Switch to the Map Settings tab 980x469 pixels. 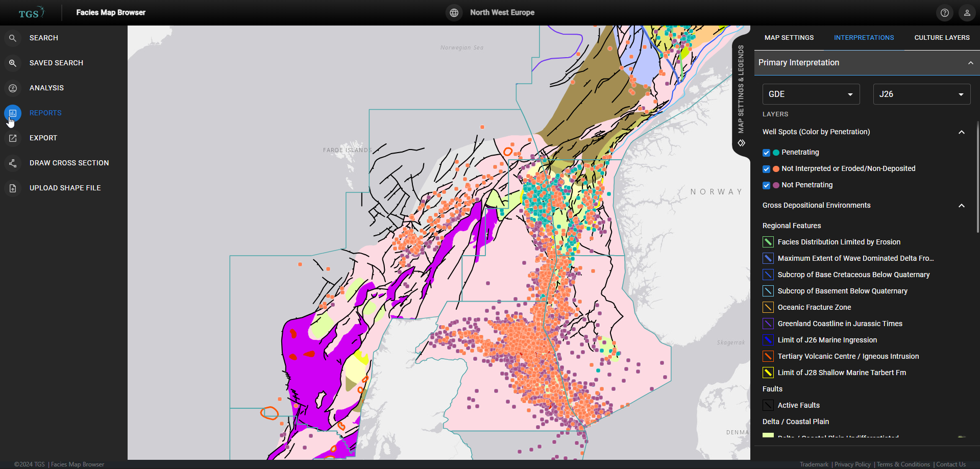(x=789, y=37)
